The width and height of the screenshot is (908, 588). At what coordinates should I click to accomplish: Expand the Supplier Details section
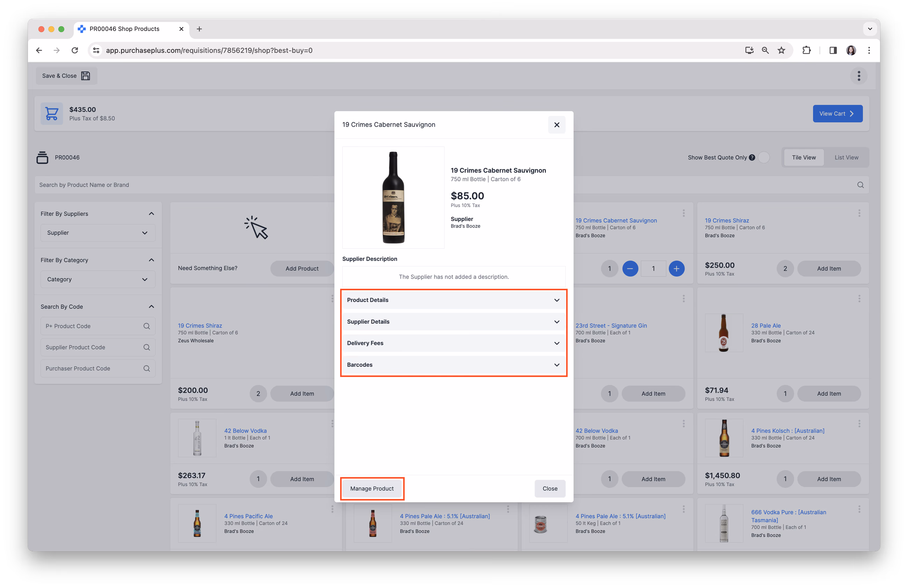point(453,322)
